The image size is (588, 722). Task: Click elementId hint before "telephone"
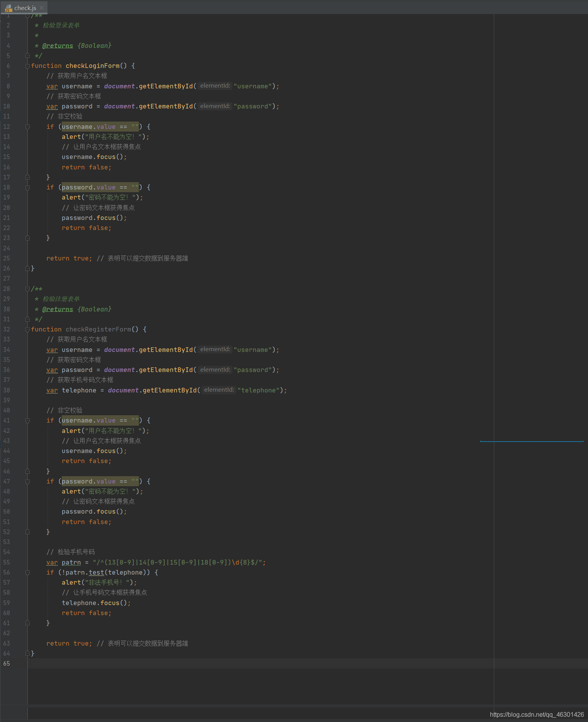pos(219,390)
